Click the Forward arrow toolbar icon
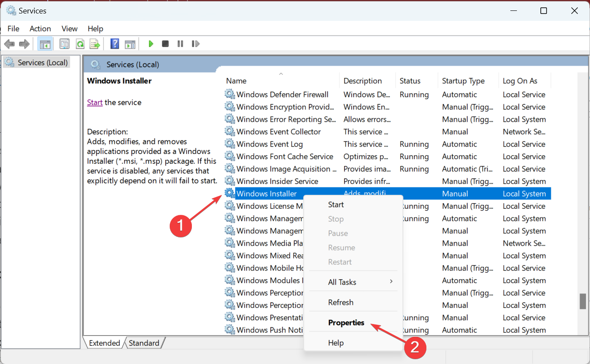Image resolution: width=590 pixels, height=364 pixels. coord(24,44)
